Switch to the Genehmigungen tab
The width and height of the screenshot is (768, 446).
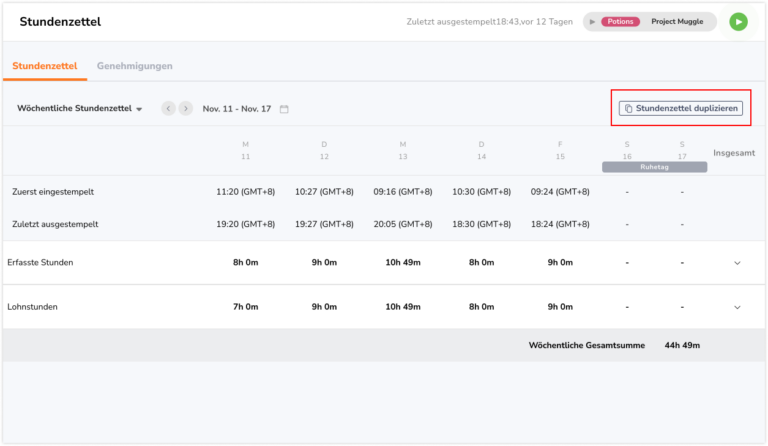[x=134, y=66]
